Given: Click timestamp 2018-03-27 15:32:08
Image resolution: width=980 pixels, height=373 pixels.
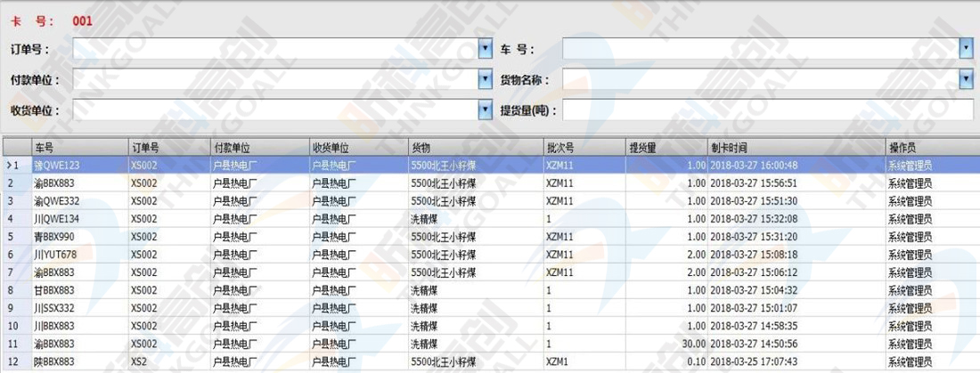Looking at the screenshot, I should point(754,219).
